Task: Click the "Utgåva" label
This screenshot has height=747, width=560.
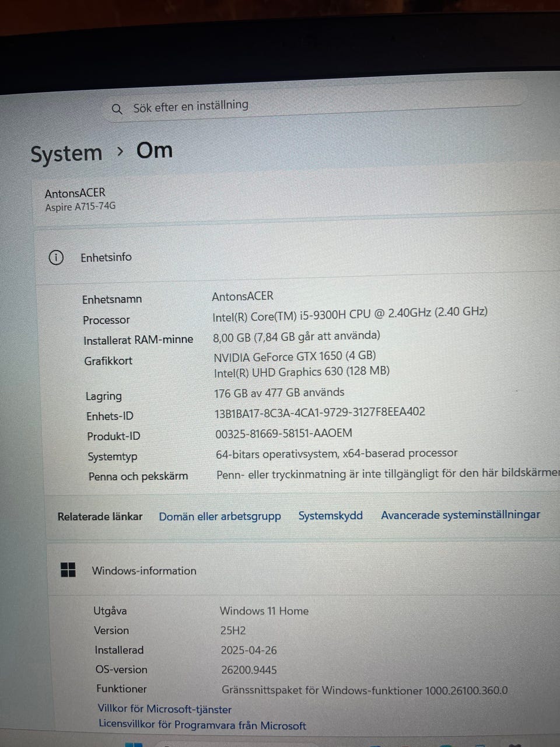Action: pos(110,611)
